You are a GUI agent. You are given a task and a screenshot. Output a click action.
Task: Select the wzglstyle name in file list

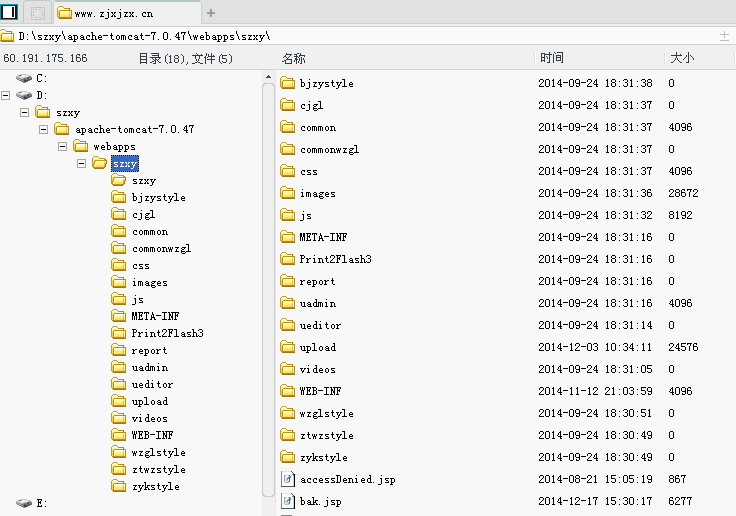coord(327,414)
